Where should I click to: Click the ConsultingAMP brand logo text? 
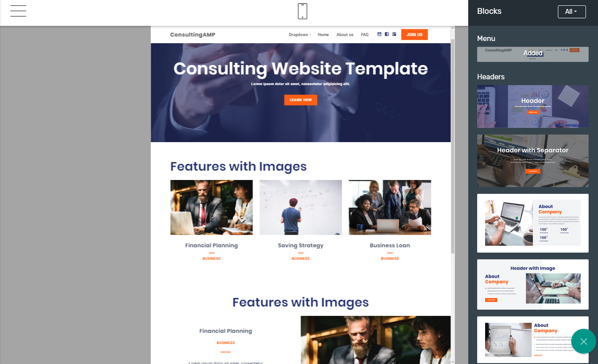coord(193,35)
